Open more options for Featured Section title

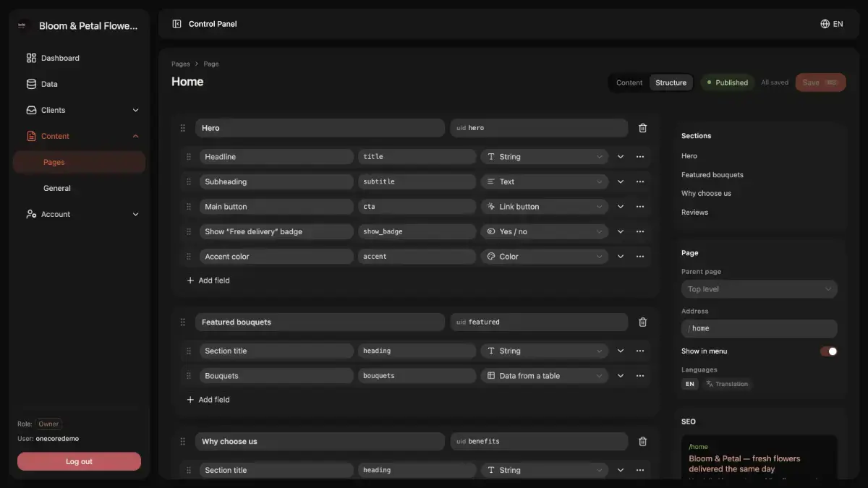pos(640,351)
